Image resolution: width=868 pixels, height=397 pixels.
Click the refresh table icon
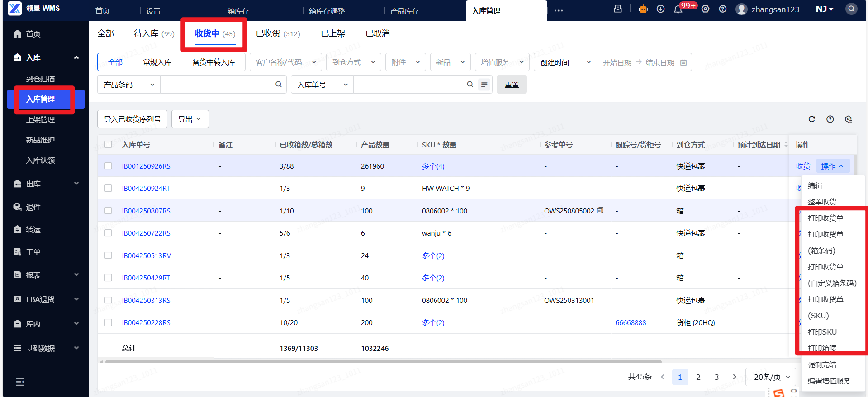tap(811, 119)
